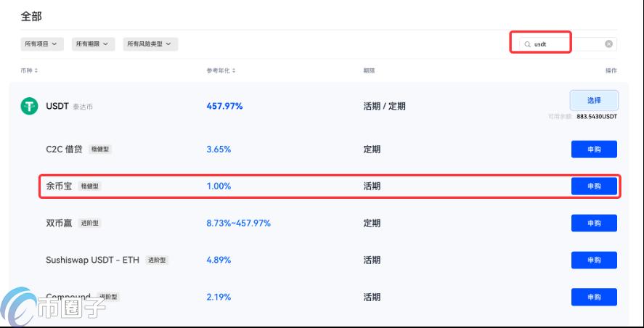Click the magnifier icon in search box
This screenshot has height=328, width=644.
(x=527, y=44)
